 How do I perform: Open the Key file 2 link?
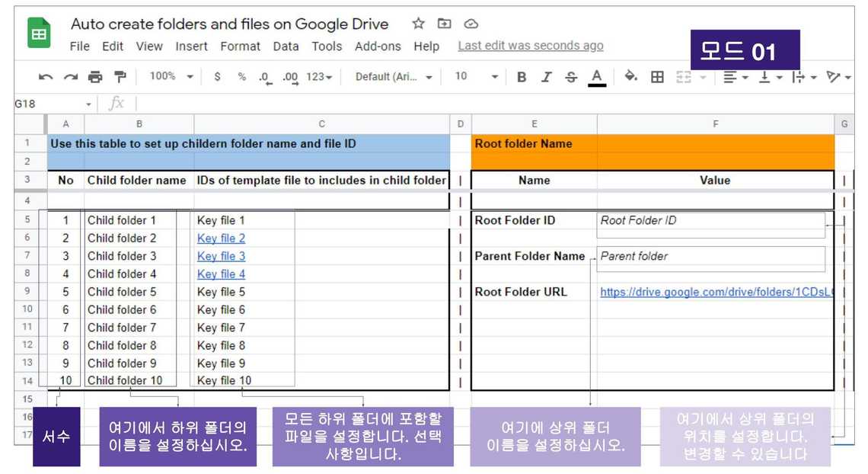point(221,239)
